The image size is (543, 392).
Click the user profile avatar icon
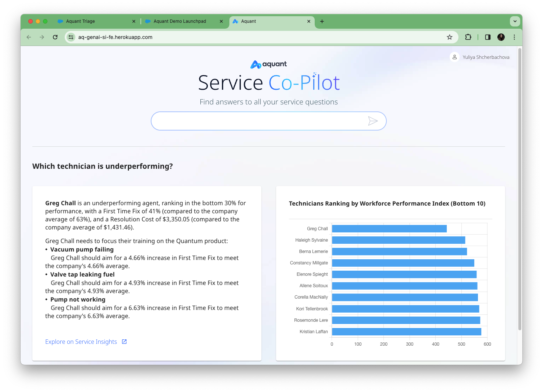tap(454, 57)
